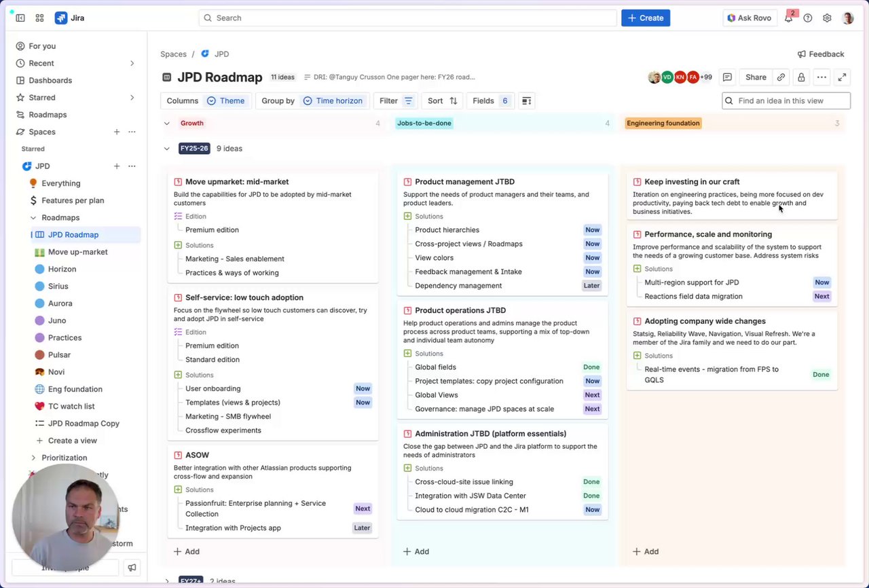This screenshot has height=588, width=869.
Task: Click the Spaces breadcrumb link
Action: pyautogui.click(x=173, y=54)
